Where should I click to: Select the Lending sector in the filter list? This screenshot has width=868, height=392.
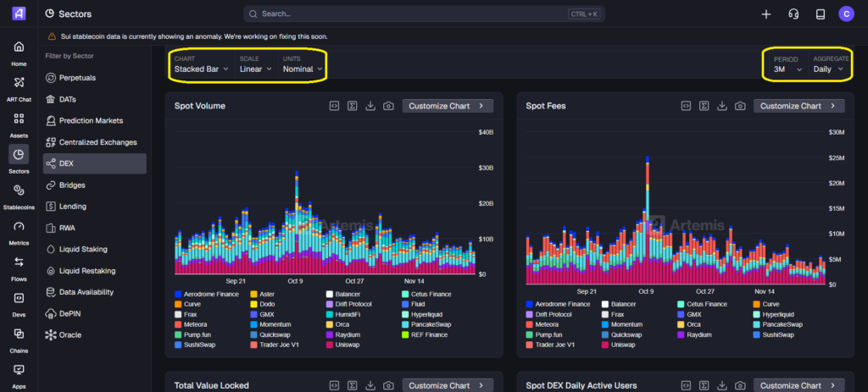tap(72, 206)
